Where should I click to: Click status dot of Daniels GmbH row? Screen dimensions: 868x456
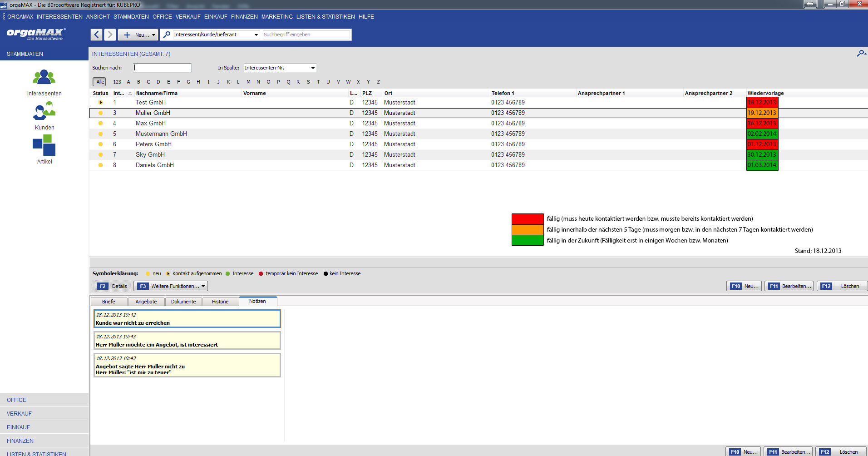coord(101,165)
